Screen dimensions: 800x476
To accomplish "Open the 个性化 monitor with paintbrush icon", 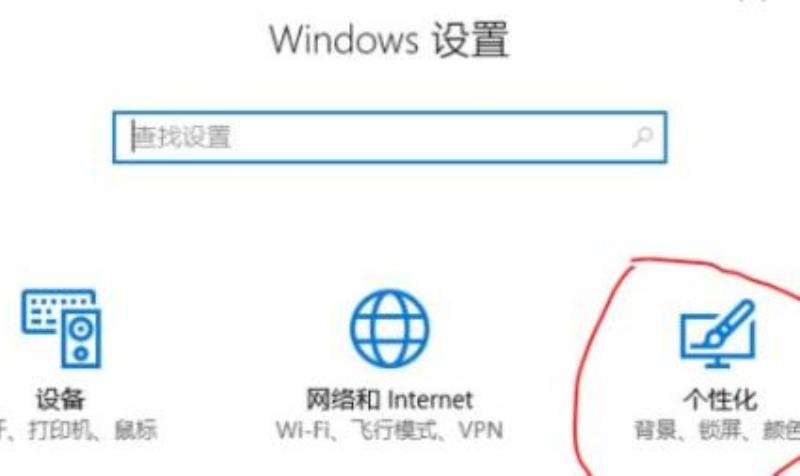I will tap(718, 333).
